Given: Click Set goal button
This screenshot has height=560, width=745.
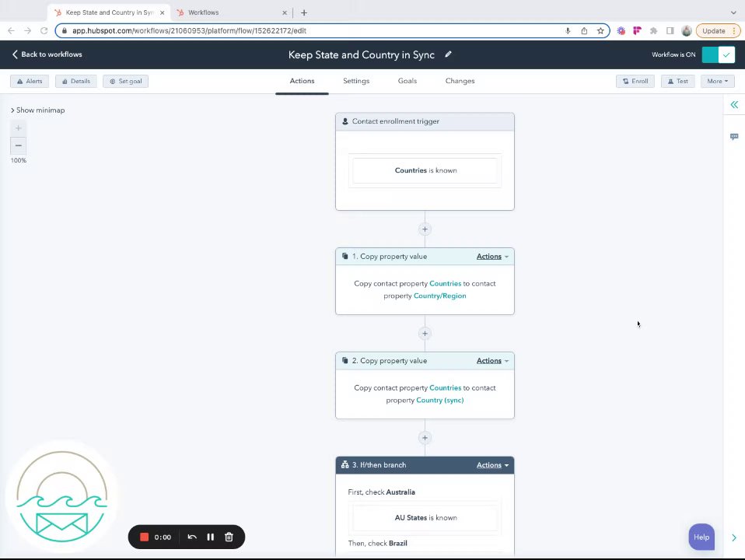Looking at the screenshot, I should pyautogui.click(x=126, y=82).
